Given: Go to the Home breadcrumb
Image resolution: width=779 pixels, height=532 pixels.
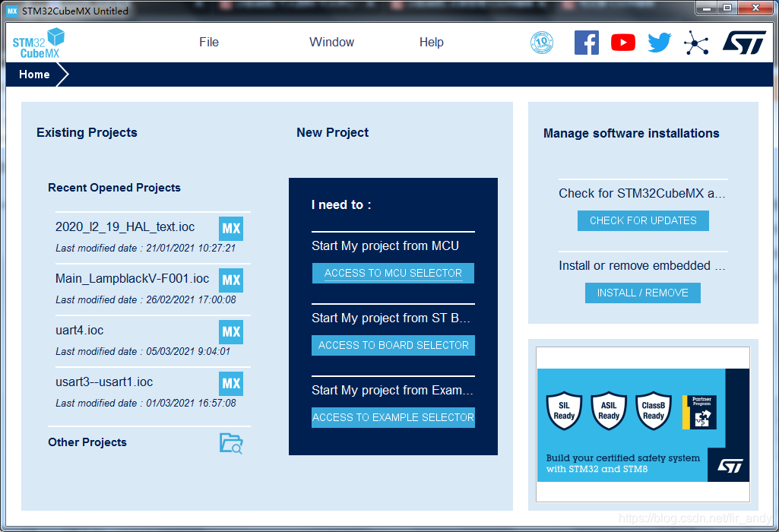Looking at the screenshot, I should click(x=34, y=74).
